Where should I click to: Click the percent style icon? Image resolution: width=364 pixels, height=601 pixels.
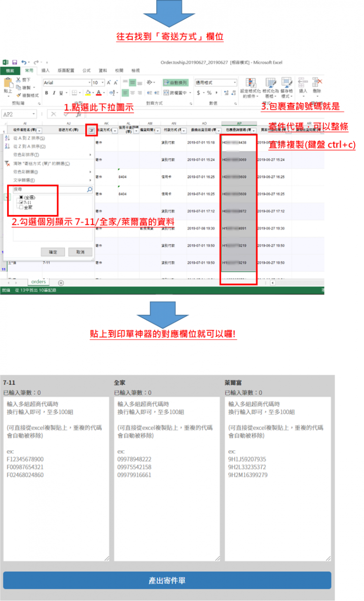(x=209, y=92)
